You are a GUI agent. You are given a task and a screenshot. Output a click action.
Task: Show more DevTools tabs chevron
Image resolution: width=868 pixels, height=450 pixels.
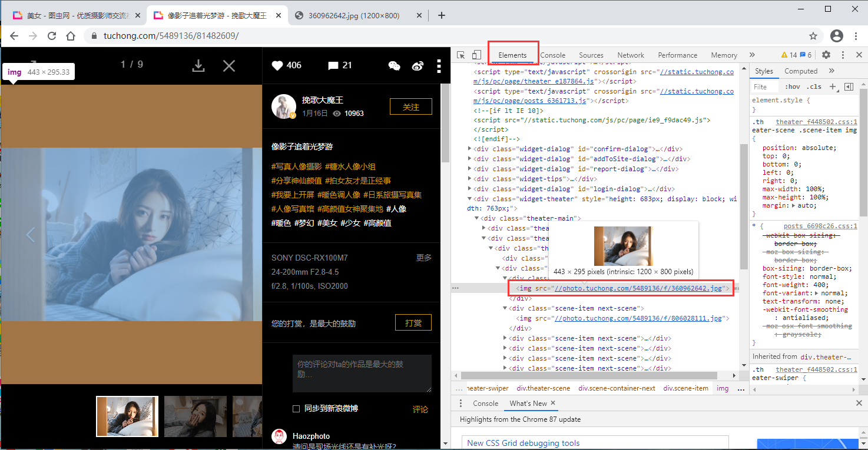point(752,55)
